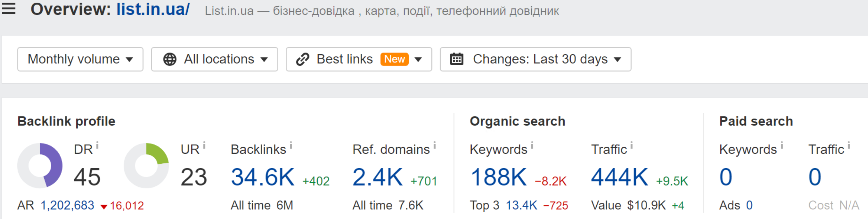Click the Organic Traffic info icon

tap(632, 146)
